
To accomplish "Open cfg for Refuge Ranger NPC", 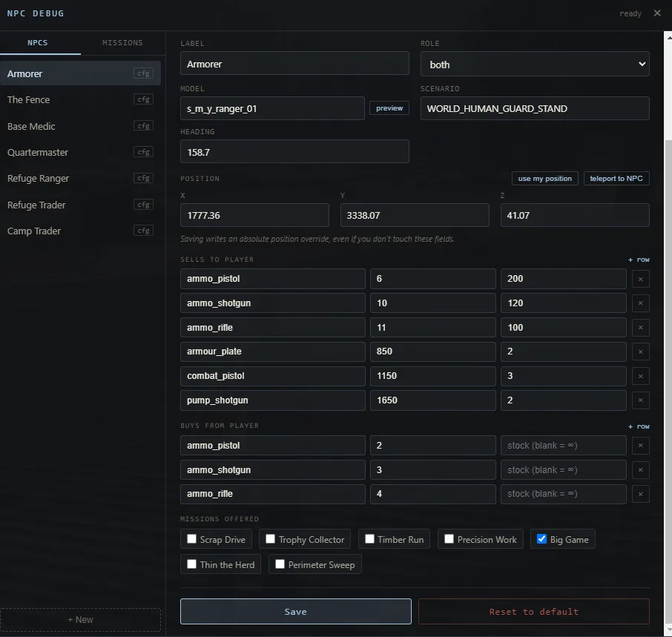I will click(143, 178).
